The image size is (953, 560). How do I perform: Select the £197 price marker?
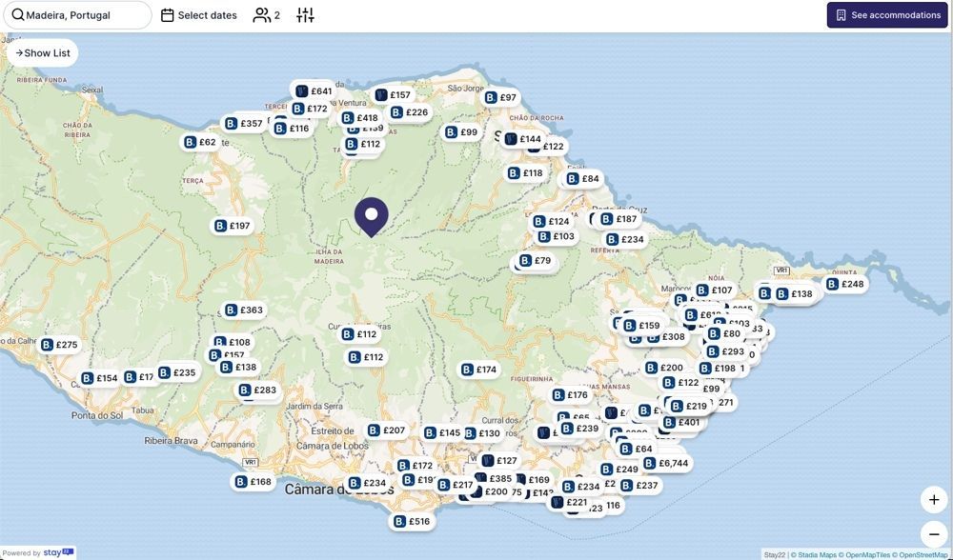[x=233, y=226]
